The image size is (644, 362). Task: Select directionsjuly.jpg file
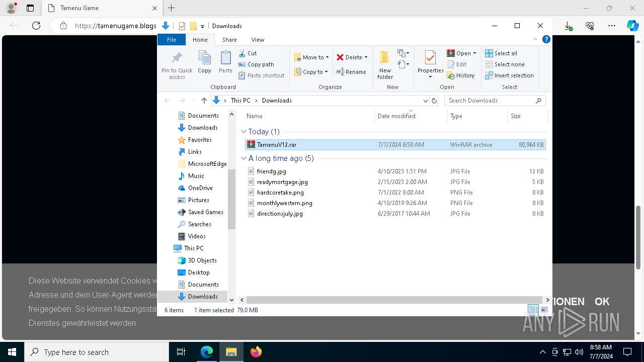(395, 214)
